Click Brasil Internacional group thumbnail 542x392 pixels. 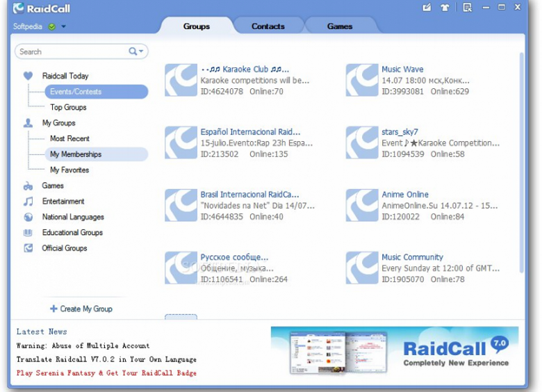[181, 205]
